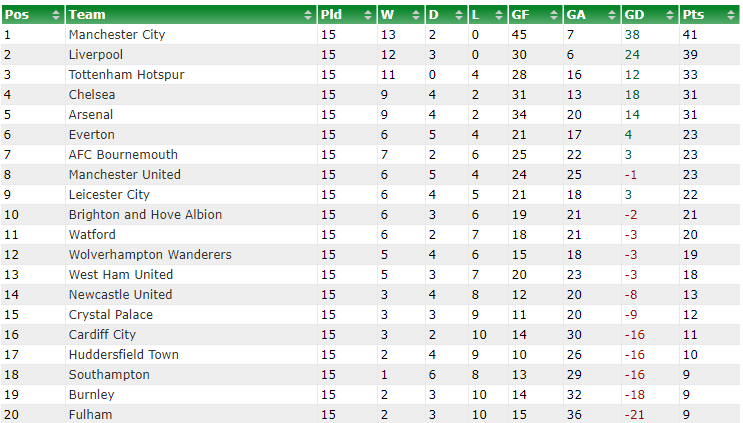Sort goal difference via GD arrows
The width and height of the screenshot is (743, 423).
point(670,15)
